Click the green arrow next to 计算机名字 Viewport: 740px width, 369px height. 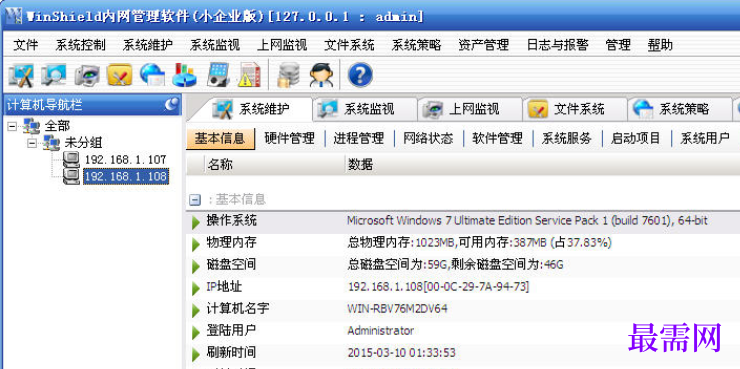click(x=196, y=310)
